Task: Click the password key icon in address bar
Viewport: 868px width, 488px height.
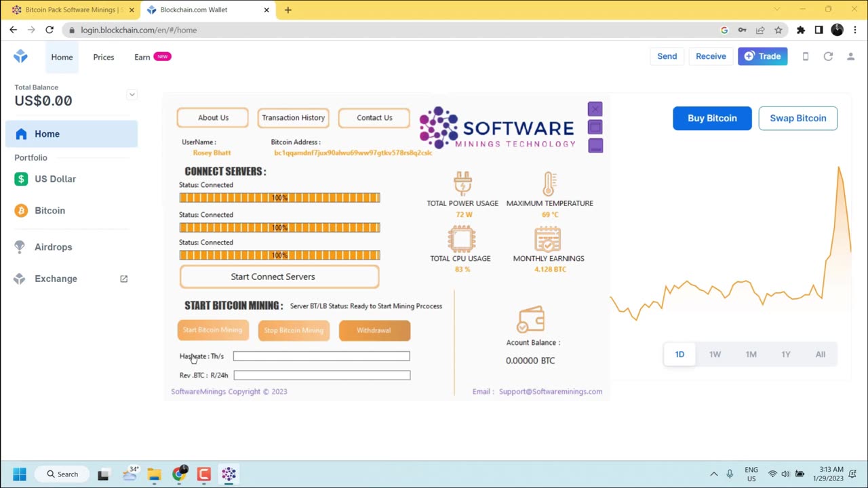Action: pyautogui.click(x=743, y=30)
